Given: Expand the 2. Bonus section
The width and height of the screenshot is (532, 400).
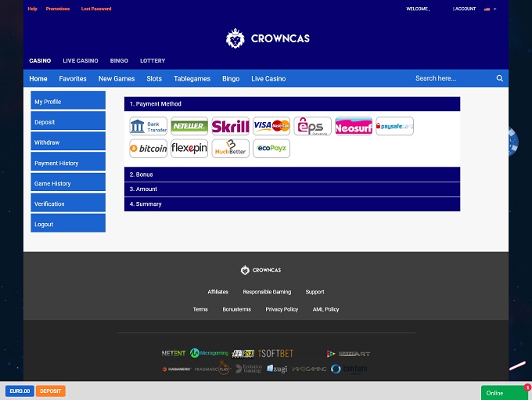Looking at the screenshot, I should pyautogui.click(x=292, y=175).
